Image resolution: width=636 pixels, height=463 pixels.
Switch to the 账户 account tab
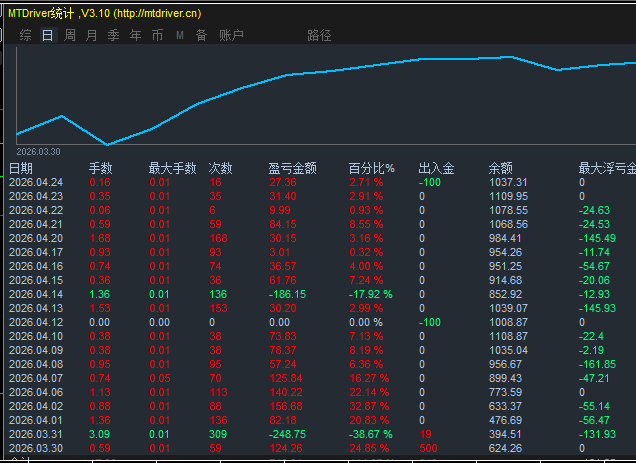point(231,35)
